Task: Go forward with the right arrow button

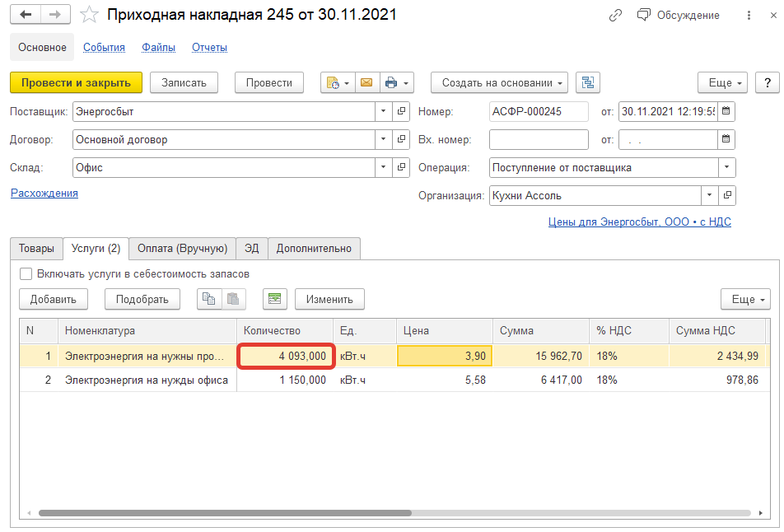Action: [x=55, y=15]
